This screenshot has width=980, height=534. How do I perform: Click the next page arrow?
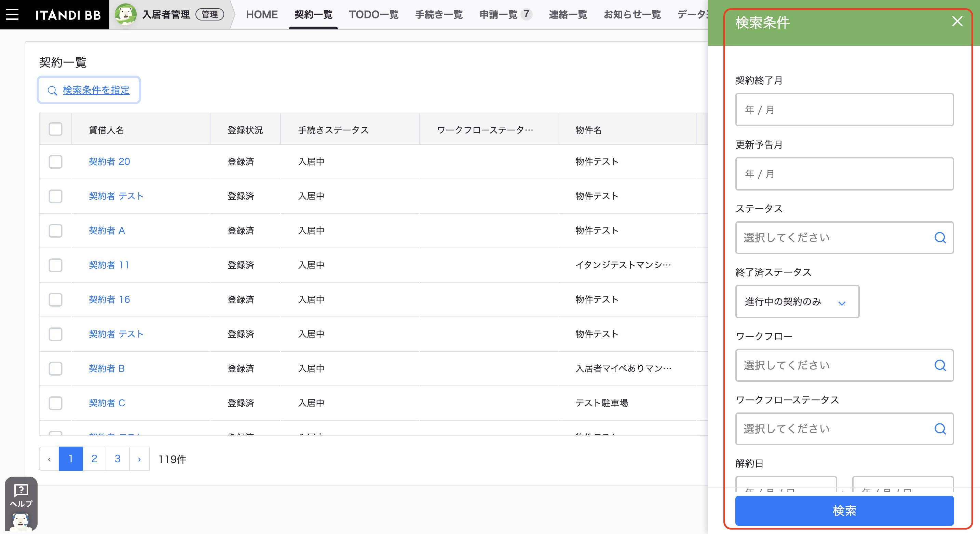tap(139, 459)
